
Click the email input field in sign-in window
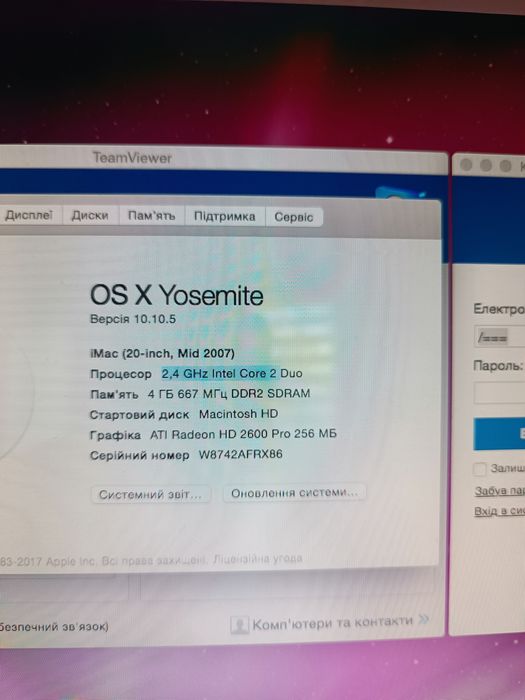click(500, 337)
